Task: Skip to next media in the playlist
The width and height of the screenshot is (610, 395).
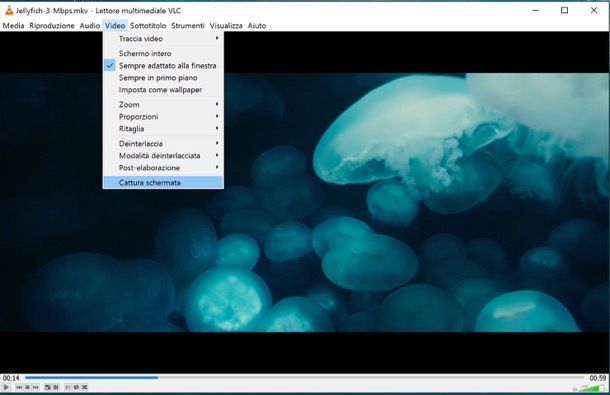Action: coord(35,387)
